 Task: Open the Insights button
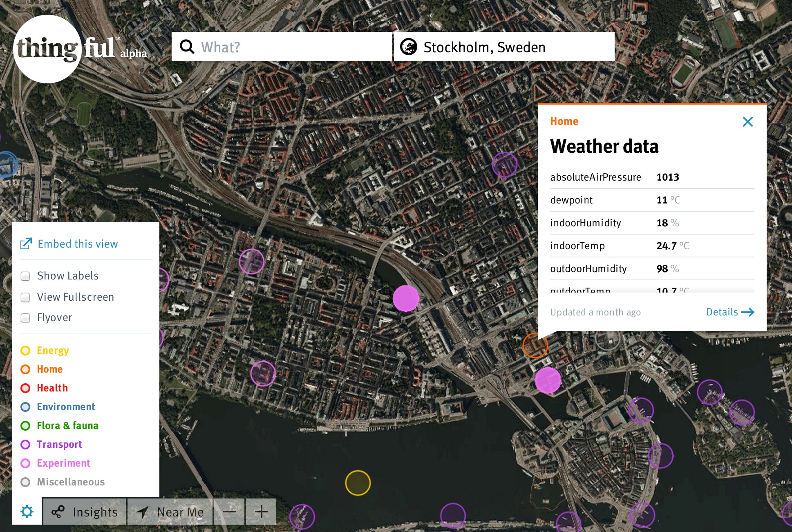(x=85, y=512)
